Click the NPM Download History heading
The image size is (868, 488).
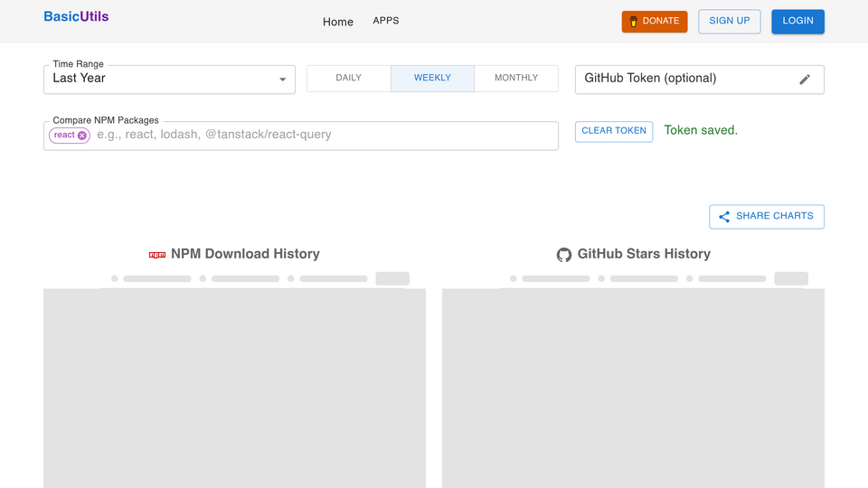[x=245, y=254]
